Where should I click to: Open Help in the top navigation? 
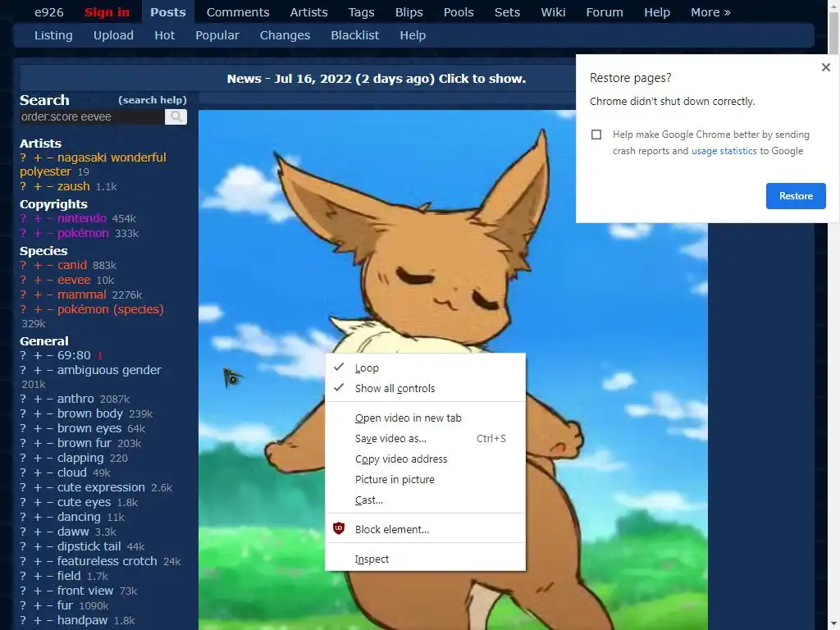click(x=657, y=11)
